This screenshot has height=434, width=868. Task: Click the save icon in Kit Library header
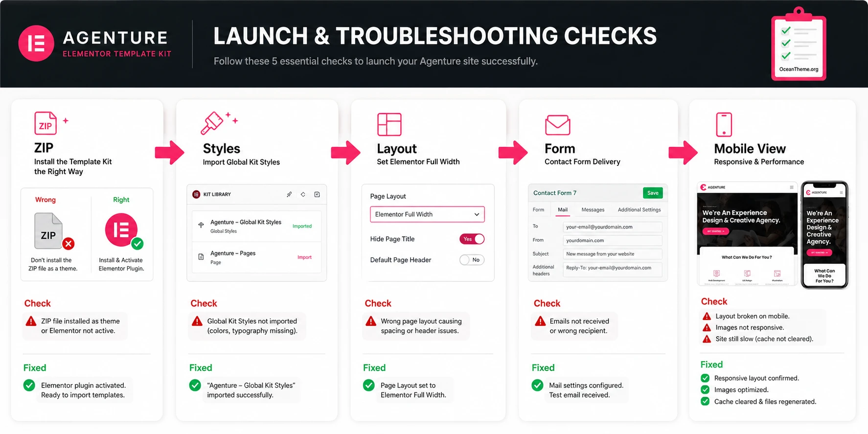click(x=317, y=194)
